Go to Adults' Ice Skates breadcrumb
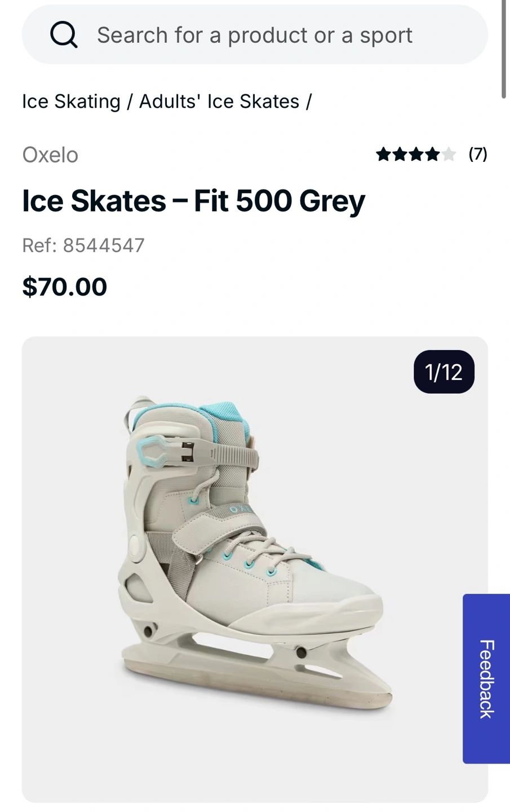 click(219, 101)
